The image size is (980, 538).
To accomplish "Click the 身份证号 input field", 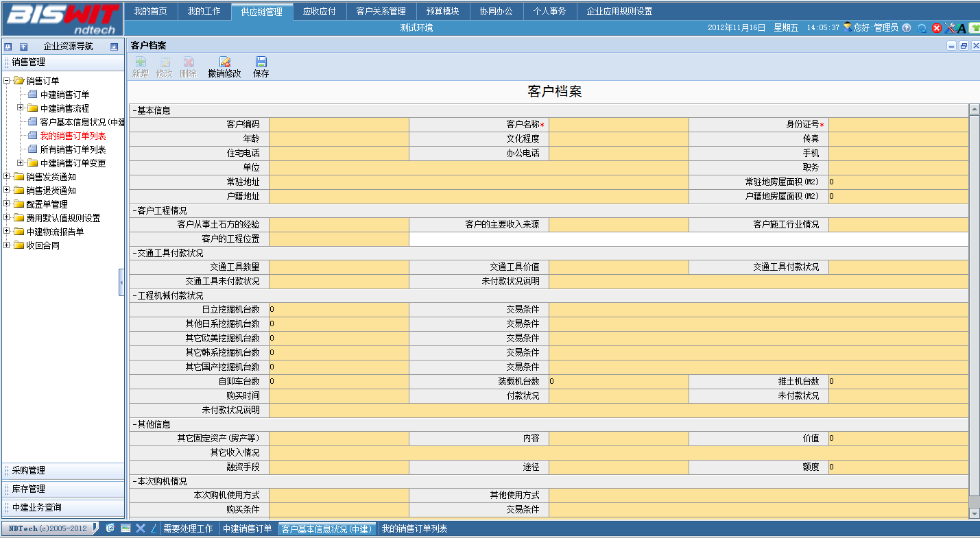I will point(898,125).
